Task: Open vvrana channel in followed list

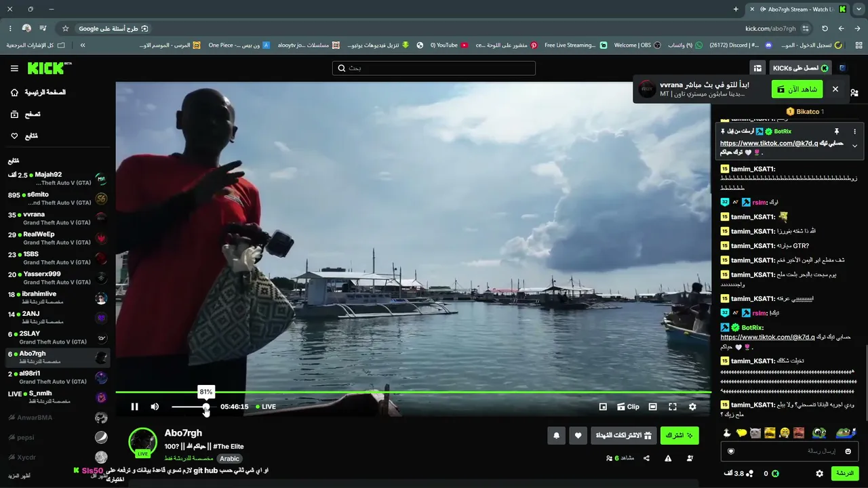Action: click(58, 218)
